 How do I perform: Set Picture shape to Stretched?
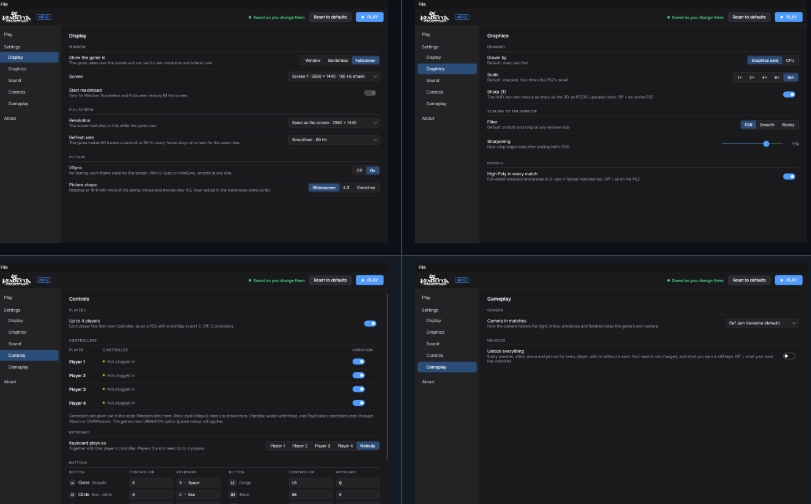click(x=366, y=187)
